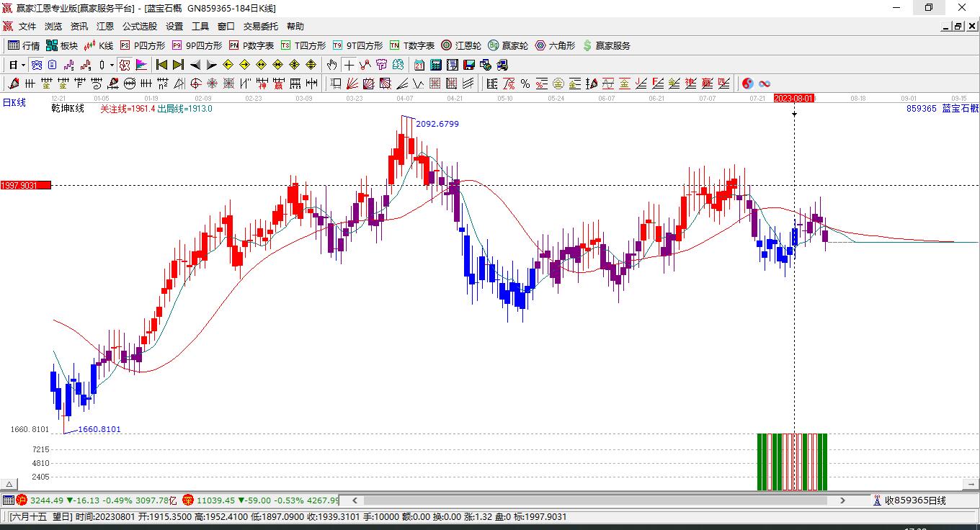Open the 六角形 hexagon tool
Image resolution: width=980 pixels, height=530 pixels.
(555, 45)
